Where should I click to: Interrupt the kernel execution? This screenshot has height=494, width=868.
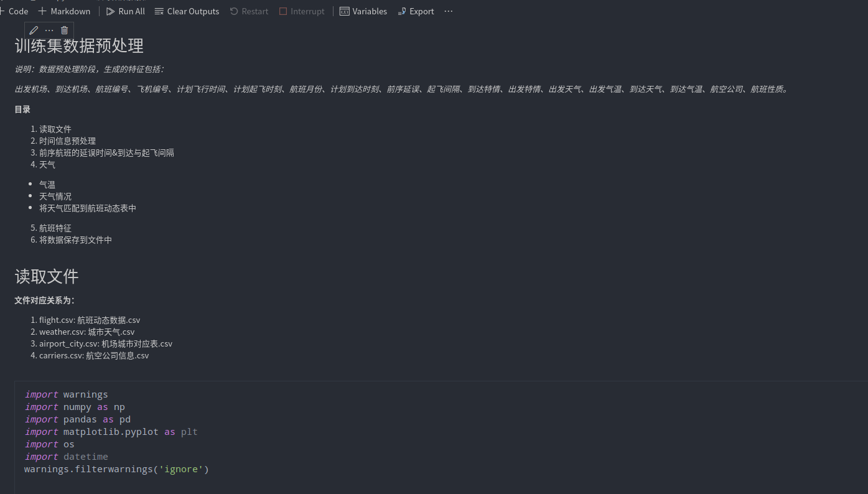pos(302,11)
